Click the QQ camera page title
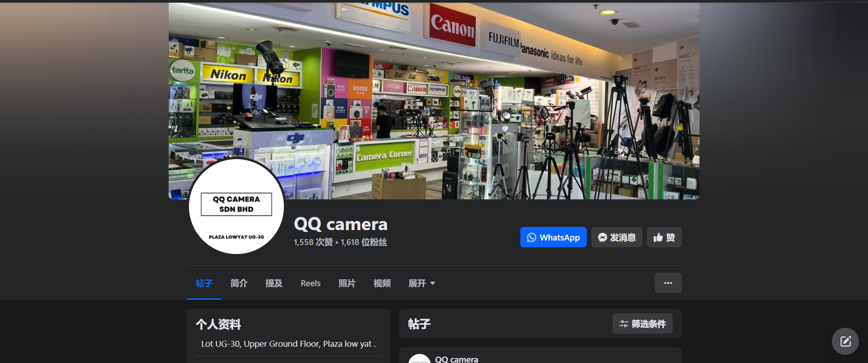The width and height of the screenshot is (868, 363). (340, 224)
